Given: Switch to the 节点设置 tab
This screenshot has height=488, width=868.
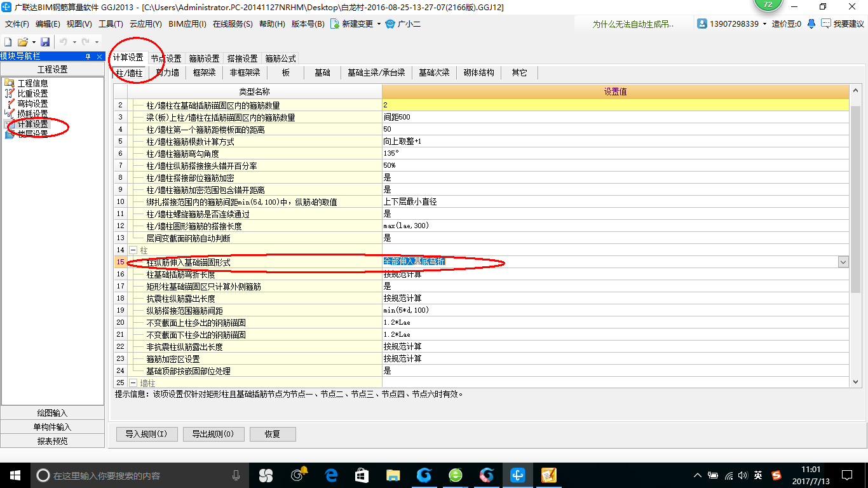Looking at the screenshot, I should (x=166, y=58).
